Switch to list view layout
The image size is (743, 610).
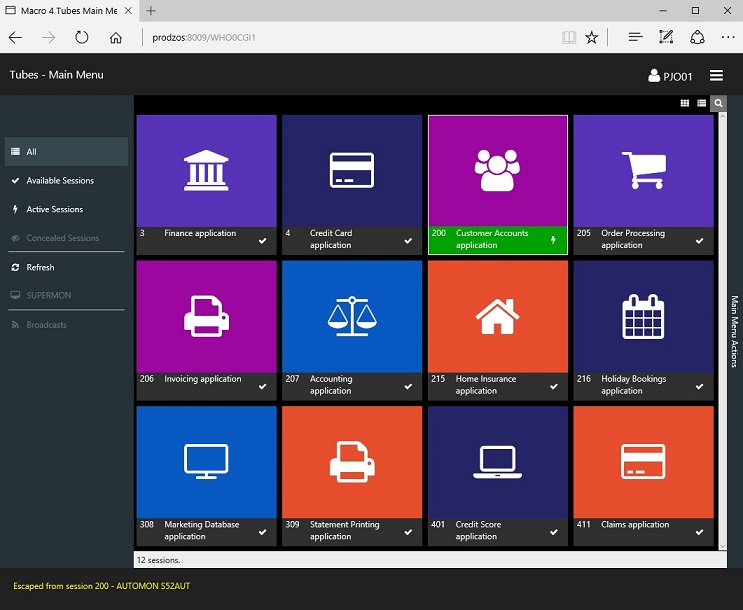tap(701, 103)
